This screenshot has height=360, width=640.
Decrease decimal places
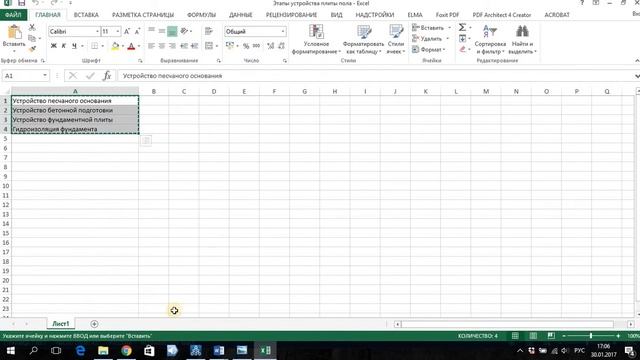point(281,46)
